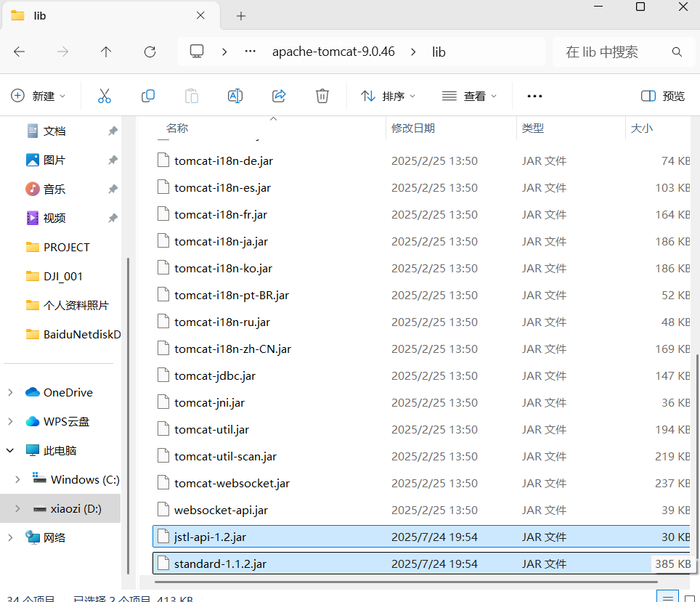The width and height of the screenshot is (700, 602).
Task: Click the search magnifier icon
Action: [x=677, y=52]
